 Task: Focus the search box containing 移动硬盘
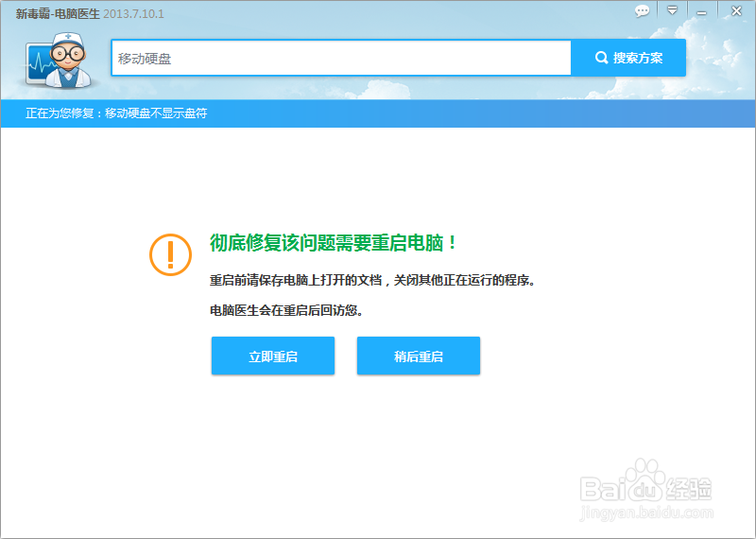coord(341,59)
